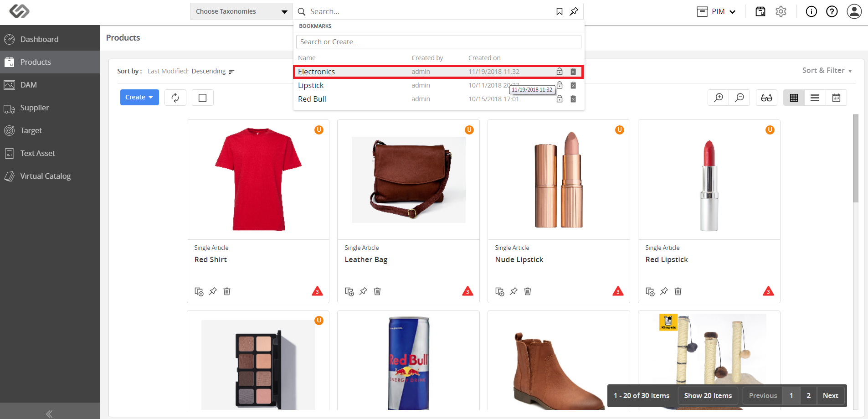Select the Electronics bookmark
This screenshot has height=419, width=868.
click(438, 72)
